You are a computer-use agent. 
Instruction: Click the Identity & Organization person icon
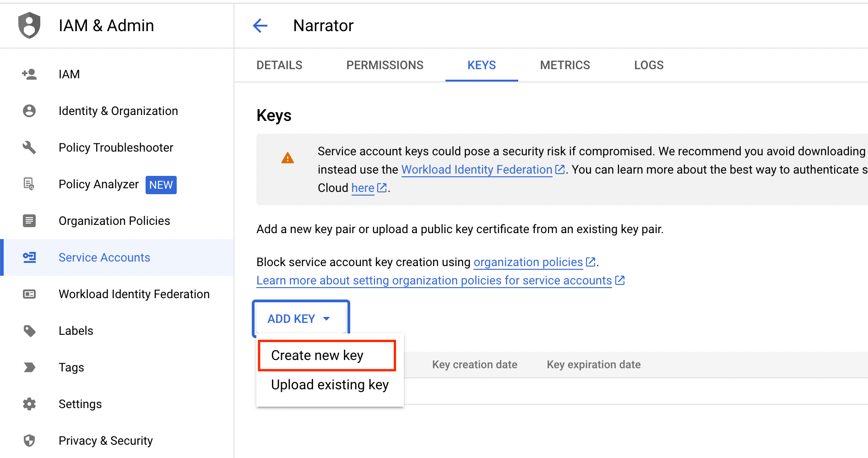pyautogui.click(x=29, y=111)
